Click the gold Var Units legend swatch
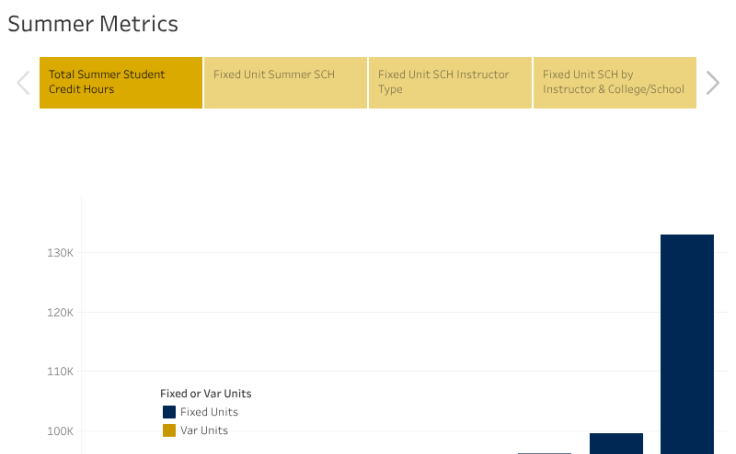This screenshot has height=454, width=736. click(169, 431)
